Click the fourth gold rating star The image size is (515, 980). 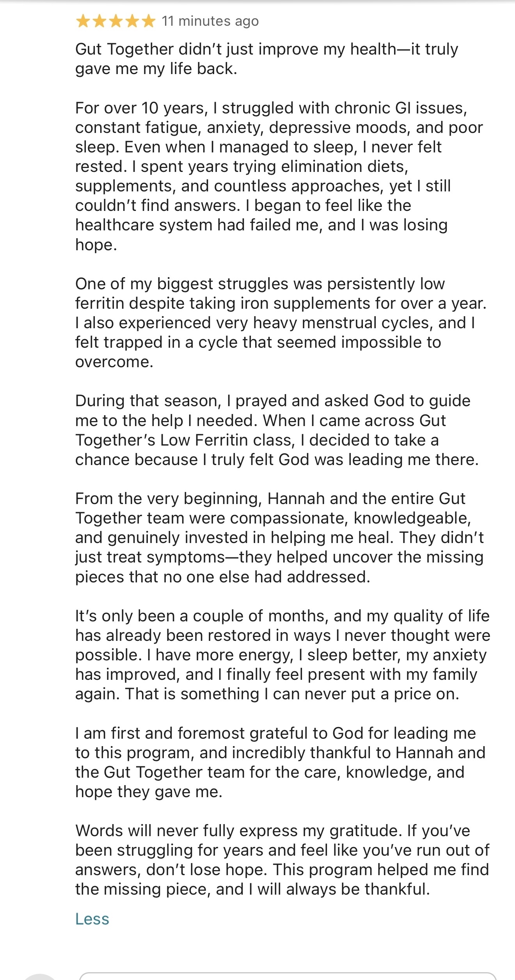click(x=132, y=21)
